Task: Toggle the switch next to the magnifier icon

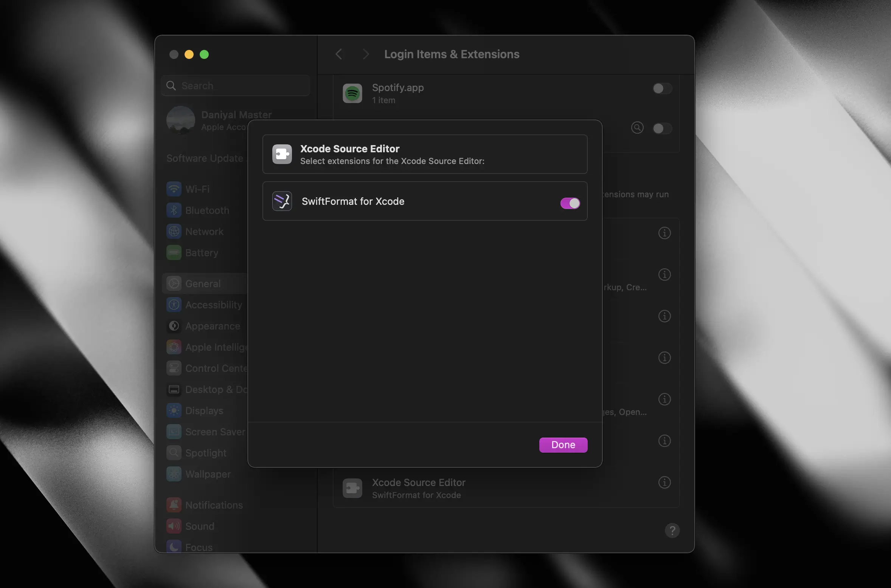Action: coord(662,128)
